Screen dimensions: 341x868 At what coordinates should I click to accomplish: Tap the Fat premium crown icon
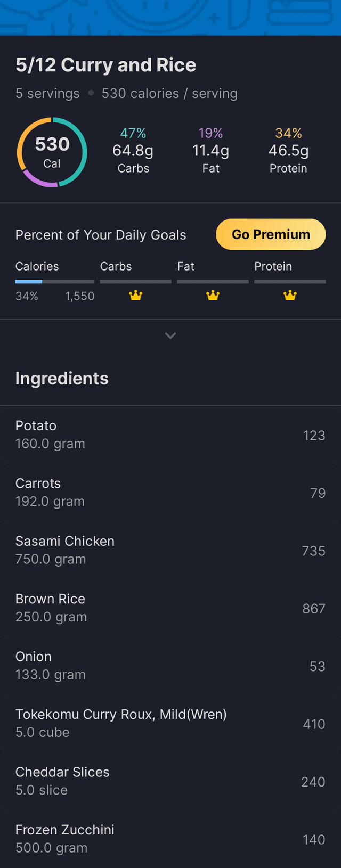click(x=213, y=295)
